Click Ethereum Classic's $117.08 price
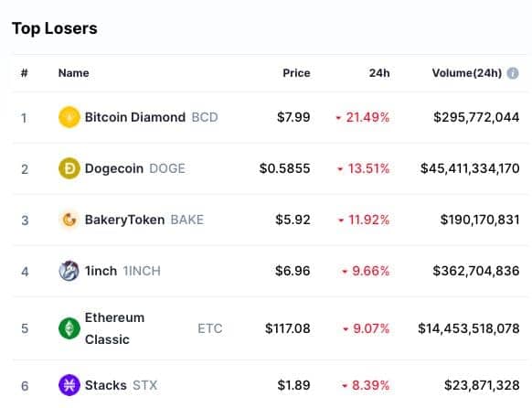Image resolution: width=532 pixels, height=408 pixels. [287, 328]
